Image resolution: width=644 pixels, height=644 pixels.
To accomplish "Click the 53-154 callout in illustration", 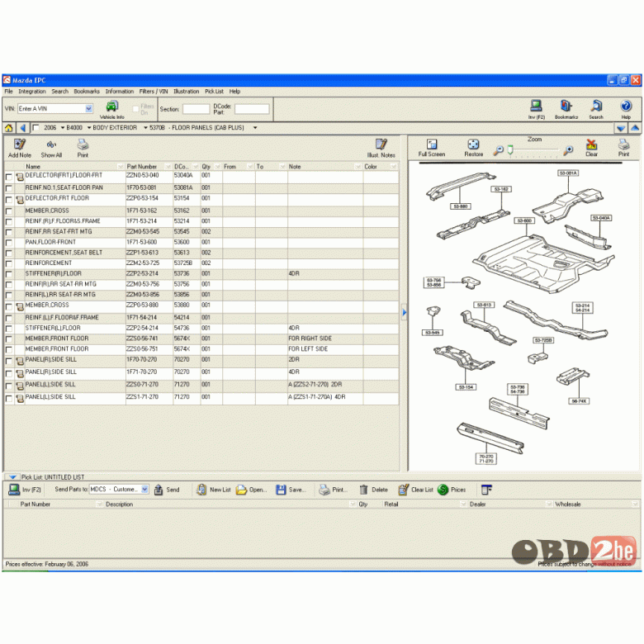I will point(466,387).
